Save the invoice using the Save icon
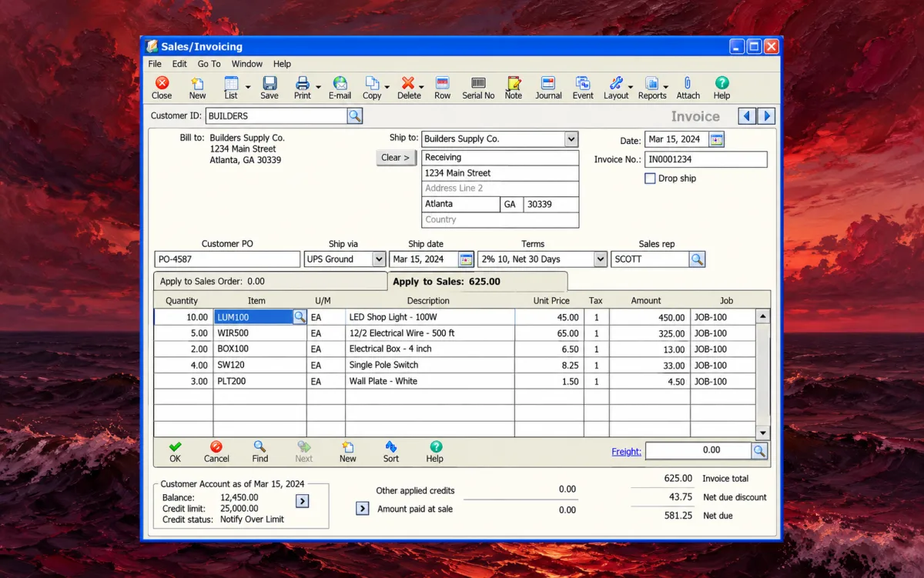This screenshot has height=578, width=924. click(269, 83)
